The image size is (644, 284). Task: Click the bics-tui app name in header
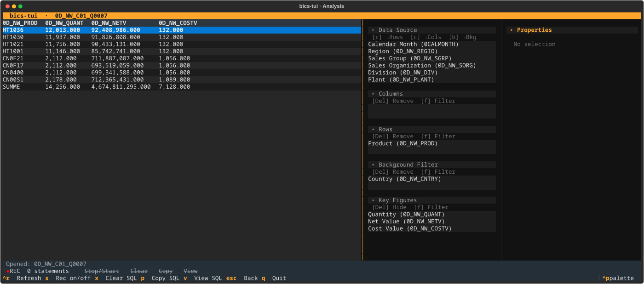point(23,16)
